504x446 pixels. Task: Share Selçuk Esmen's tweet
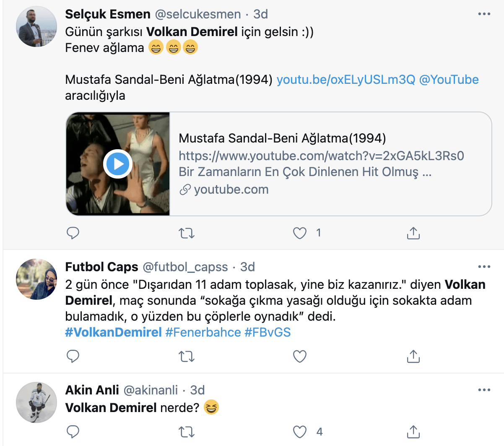pos(413,233)
